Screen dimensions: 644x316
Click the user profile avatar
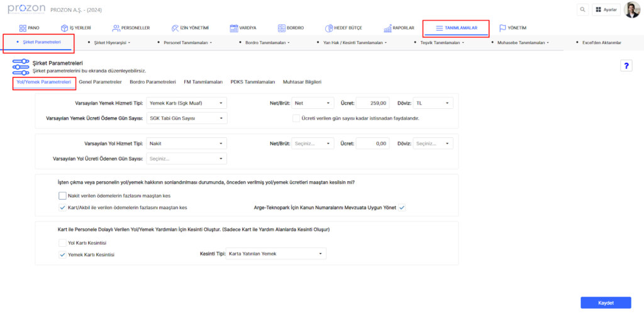(x=631, y=10)
